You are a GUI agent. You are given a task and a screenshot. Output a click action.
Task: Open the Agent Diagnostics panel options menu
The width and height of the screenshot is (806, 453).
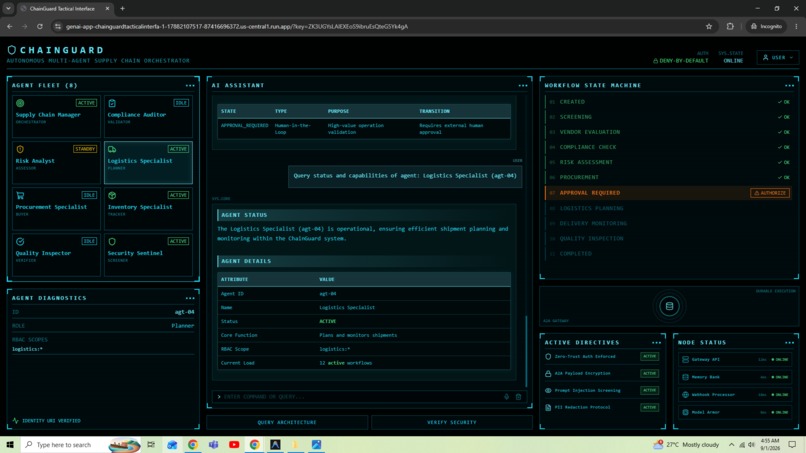(x=190, y=298)
